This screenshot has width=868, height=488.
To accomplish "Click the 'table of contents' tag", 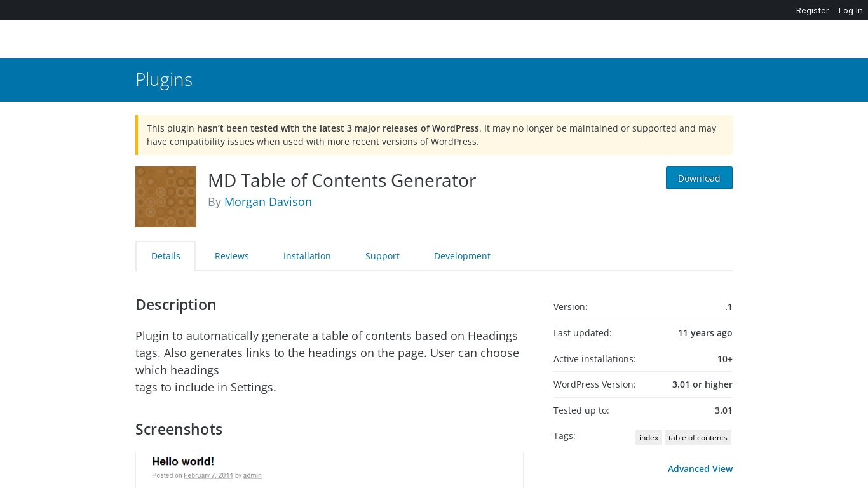I will [698, 438].
